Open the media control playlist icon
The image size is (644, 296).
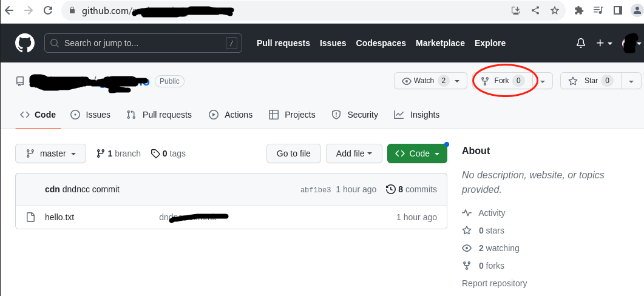tap(598, 10)
